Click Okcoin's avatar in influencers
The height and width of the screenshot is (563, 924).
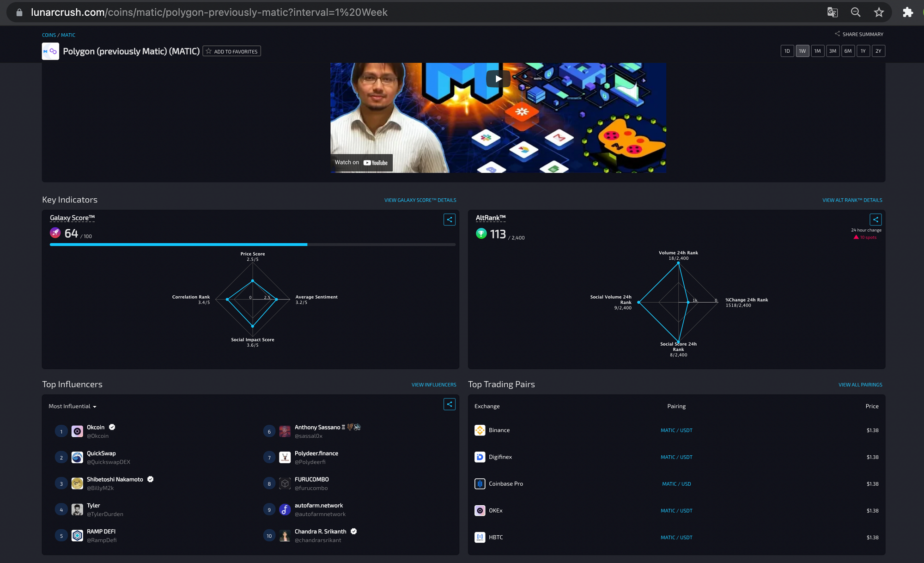(77, 431)
